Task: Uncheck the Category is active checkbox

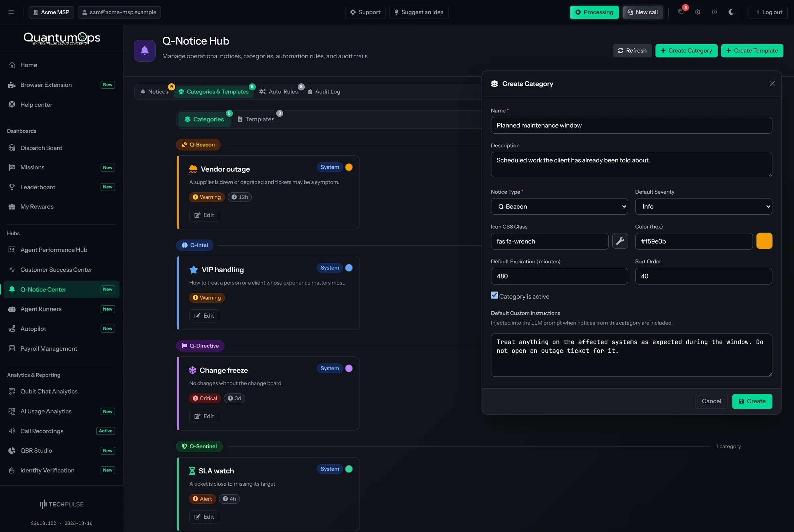Action: coord(495,295)
